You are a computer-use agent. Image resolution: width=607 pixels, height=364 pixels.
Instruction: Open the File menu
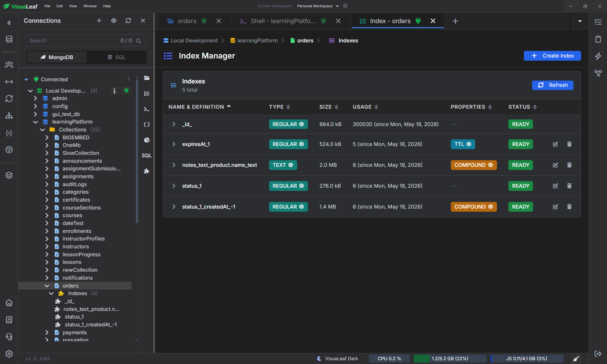coord(47,6)
